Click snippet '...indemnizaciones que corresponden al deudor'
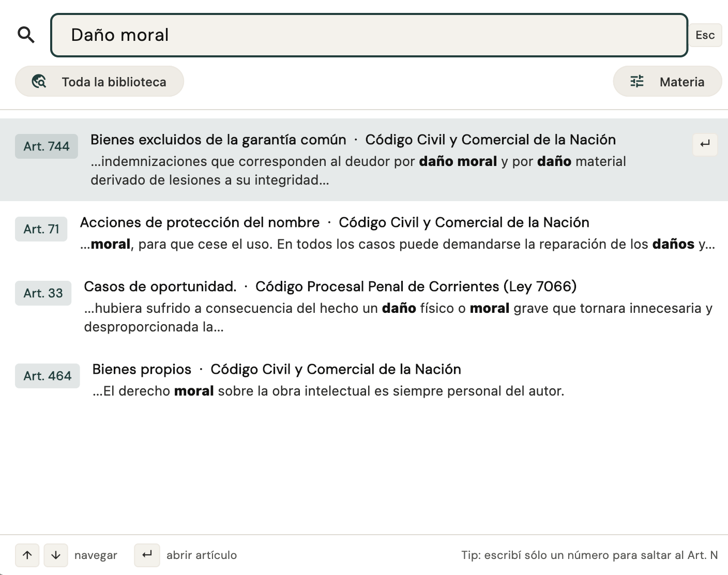Viewport: 728px width, 575px height. [x=358, y=171]
